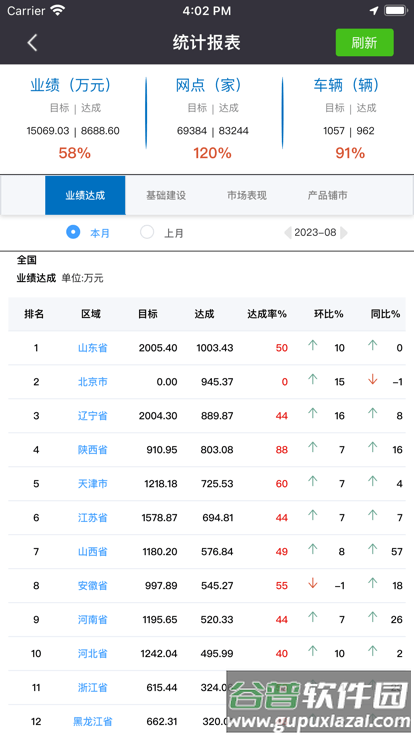The image size is (414, 736).
Task: Open 江苏省 region link
Action: click(92, 518)
